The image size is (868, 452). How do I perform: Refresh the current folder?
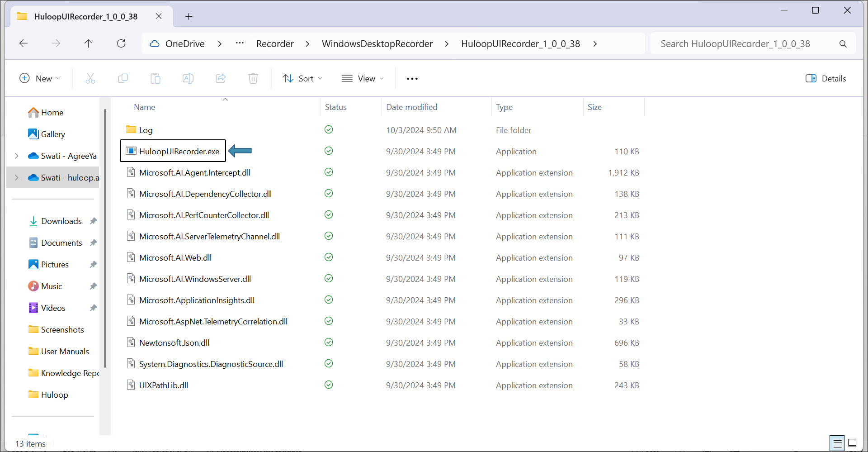[121, 43]
